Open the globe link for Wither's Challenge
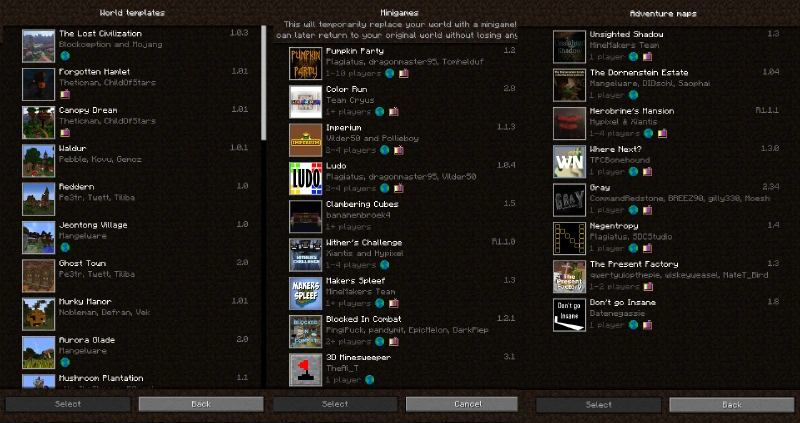The image size is (800, 423). coord(384,265)
